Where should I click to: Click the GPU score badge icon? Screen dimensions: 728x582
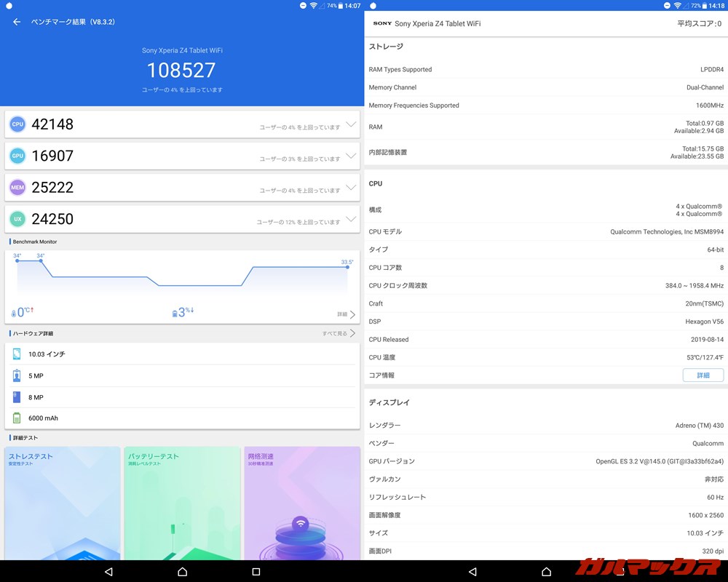click(17, 156)
